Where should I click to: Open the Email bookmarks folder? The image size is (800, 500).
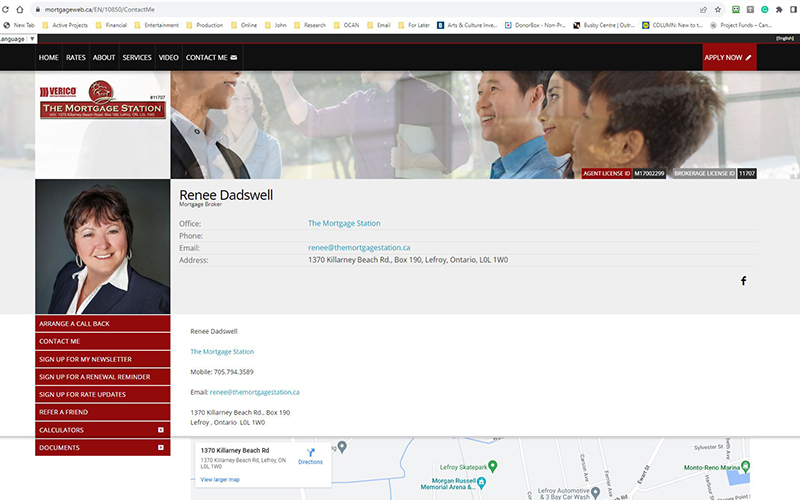[x=379, y=25]
